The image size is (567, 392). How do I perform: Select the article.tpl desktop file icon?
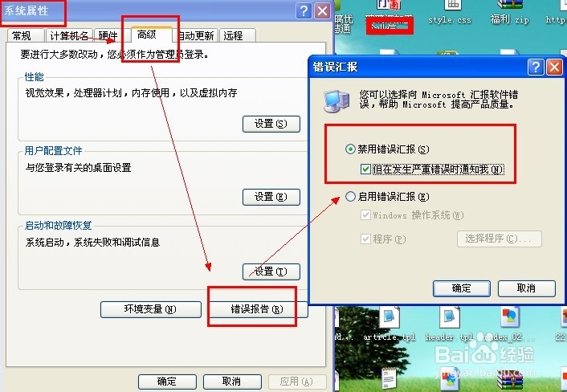pyautogui.click(x=390, y=324)
